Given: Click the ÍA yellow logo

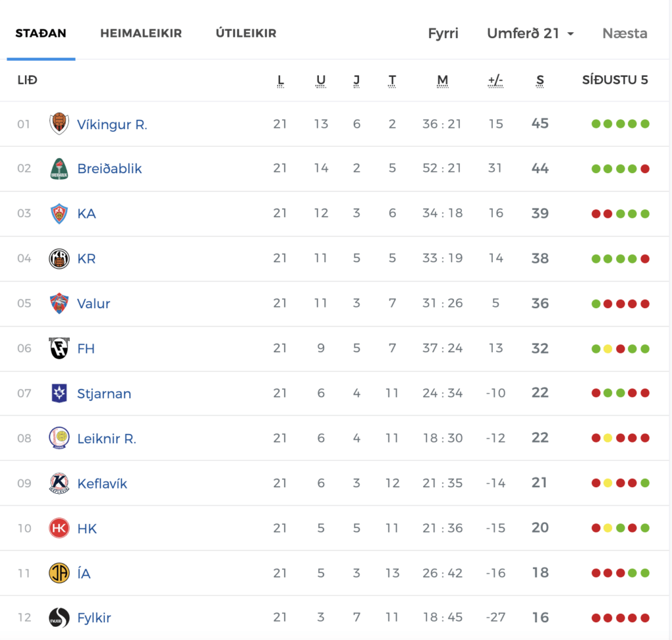Looking at the screenshot, I should (59, 573).
